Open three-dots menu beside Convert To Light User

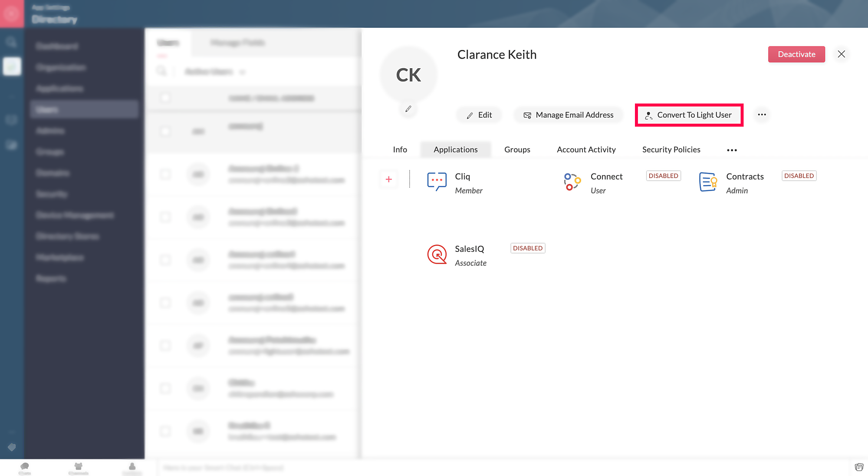(x=762, y=115)
